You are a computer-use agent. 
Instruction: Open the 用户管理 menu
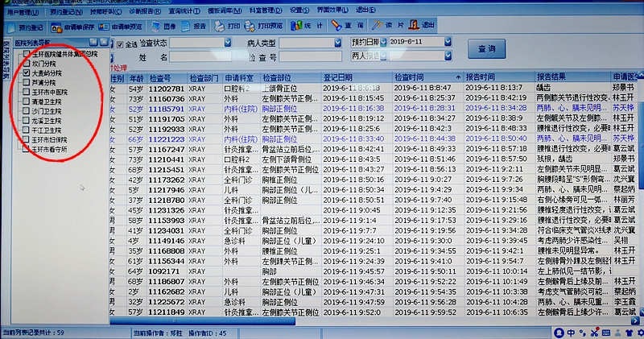point(20,10)
